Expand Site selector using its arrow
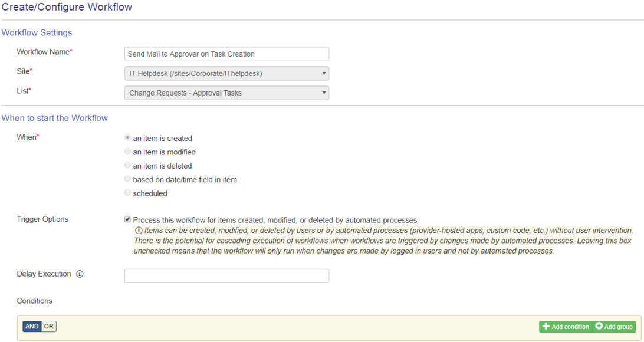 [324, 74]
